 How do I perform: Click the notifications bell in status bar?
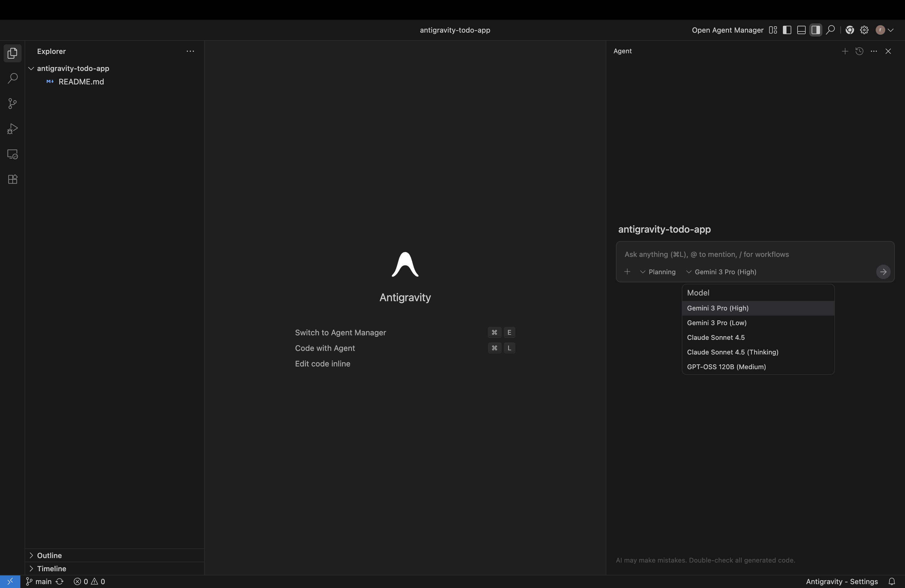coord(891,581)
